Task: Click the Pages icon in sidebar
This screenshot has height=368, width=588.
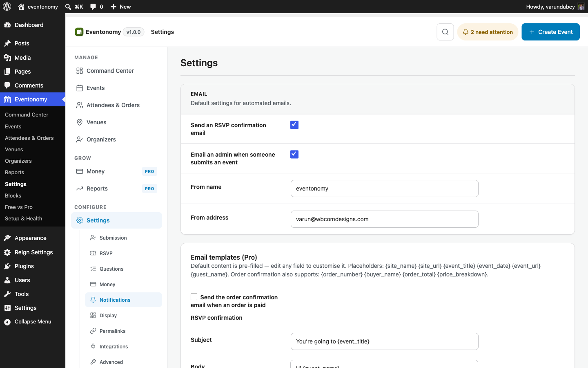Action: [x=7, y=72]
